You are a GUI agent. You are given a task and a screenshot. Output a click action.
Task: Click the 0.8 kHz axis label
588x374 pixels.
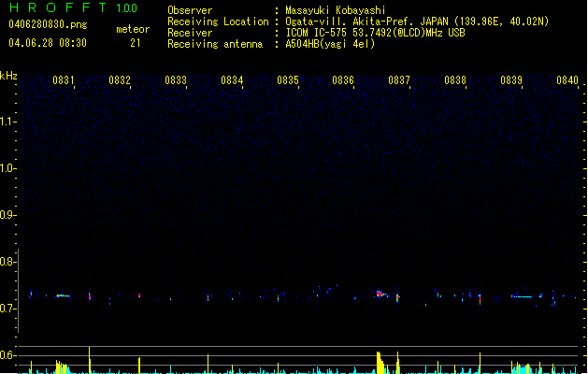(x=7, y=262)
